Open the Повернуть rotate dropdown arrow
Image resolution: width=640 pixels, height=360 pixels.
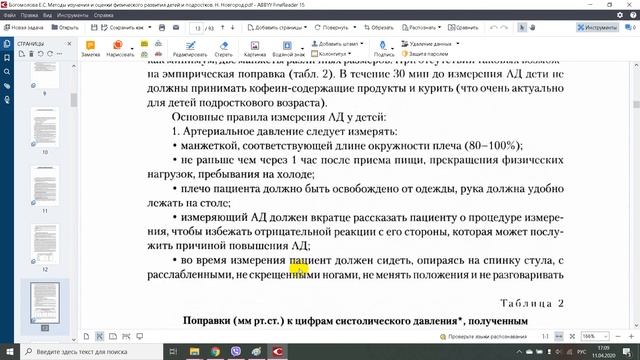(354, 27)
